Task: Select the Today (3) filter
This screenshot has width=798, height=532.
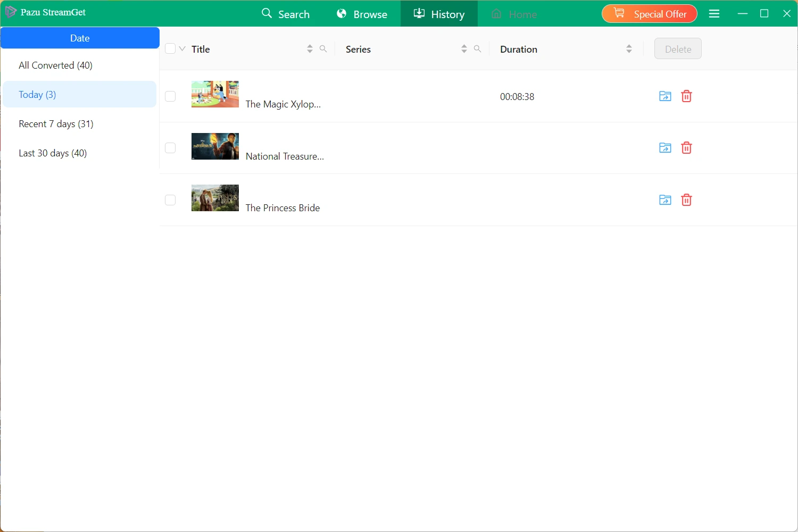Action: 80,95
